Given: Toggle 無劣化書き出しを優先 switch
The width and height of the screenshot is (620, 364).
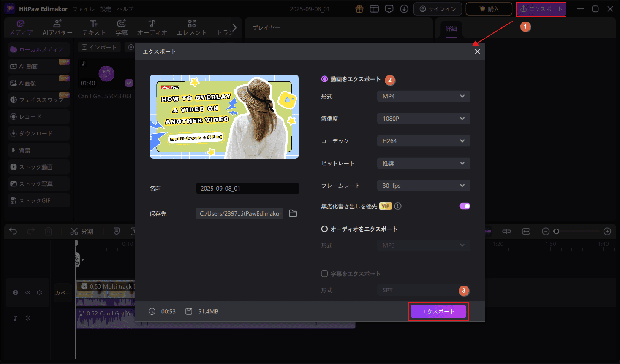Looking at the screenshot, I should click(465, 206).
